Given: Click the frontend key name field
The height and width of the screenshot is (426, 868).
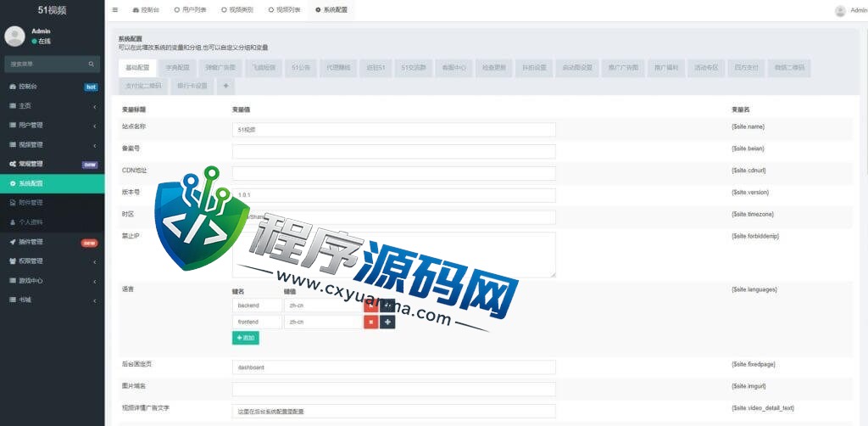Looking at the screenshot, I should pyautogui.click(x=257, y=322).
